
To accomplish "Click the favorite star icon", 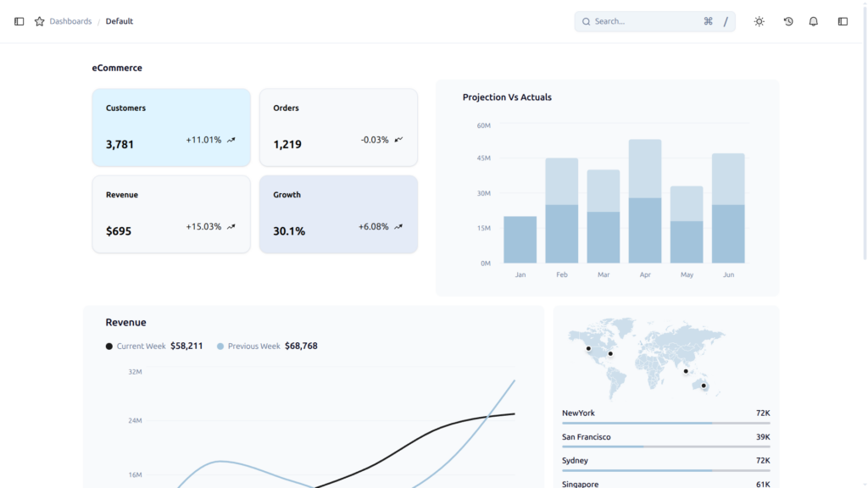I will click(x=39, y=21).
